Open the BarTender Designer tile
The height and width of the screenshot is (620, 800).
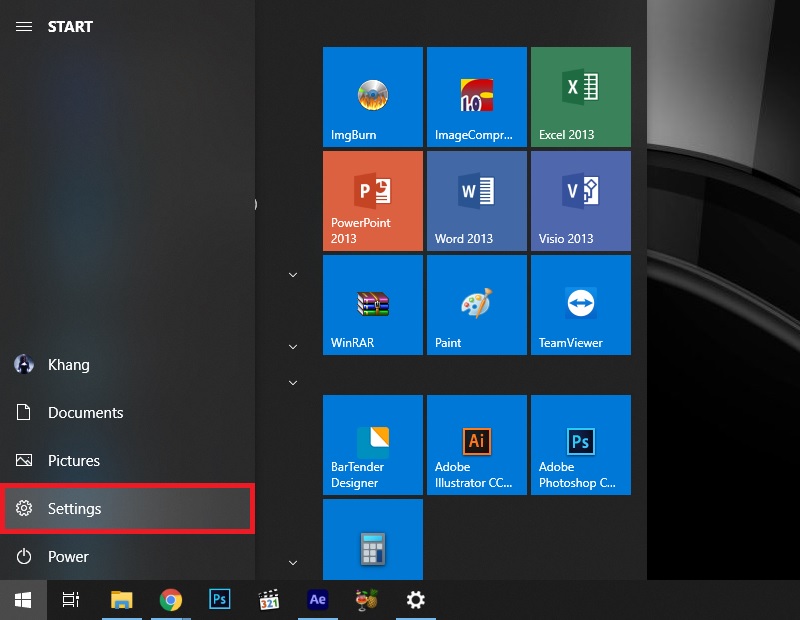coord(372,445)
